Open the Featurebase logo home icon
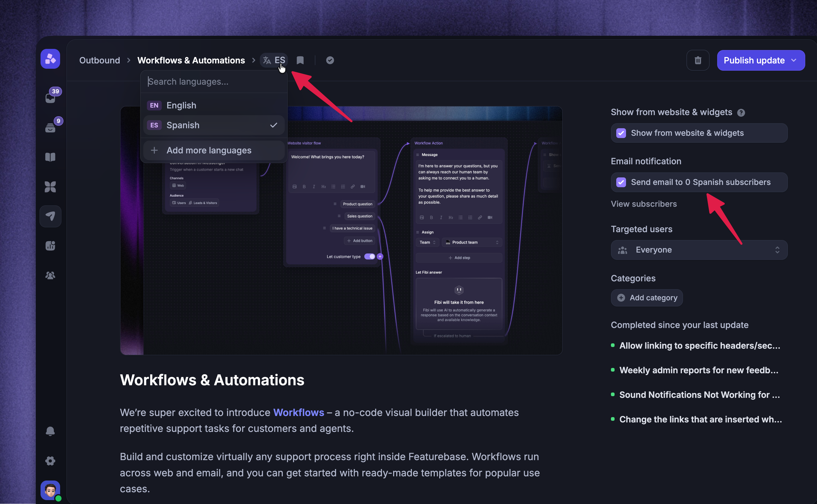 tap(50, 59)
